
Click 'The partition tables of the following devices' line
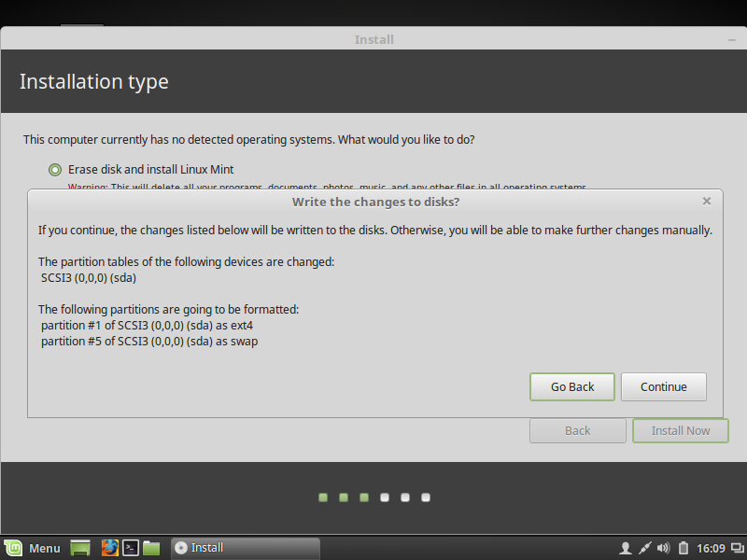[x=186, y=262]
